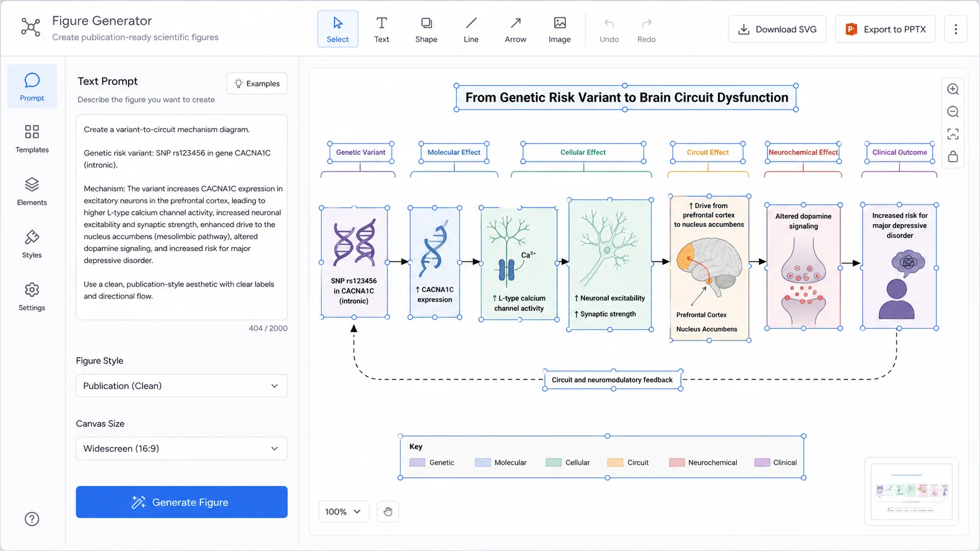980x551 pixels.
Task: Select the Cellular Effect label
Action: [583, 152]
